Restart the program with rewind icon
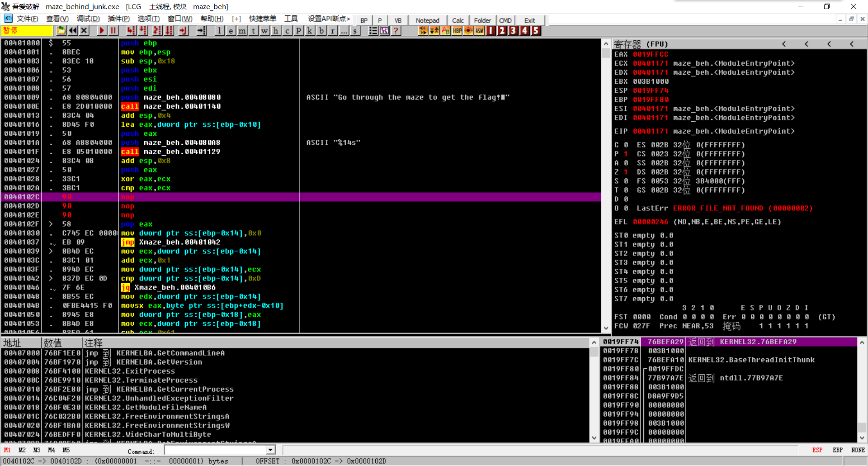The image size is (868, 466). coord(73,30)
